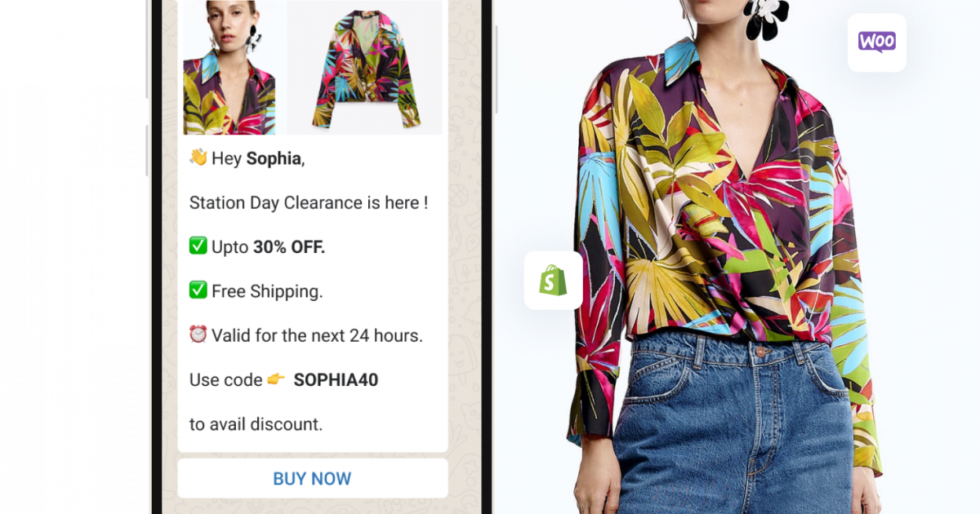Click the bold name Sophia in greeting
This screenshot has height=514, width=980.
(274, 158)
